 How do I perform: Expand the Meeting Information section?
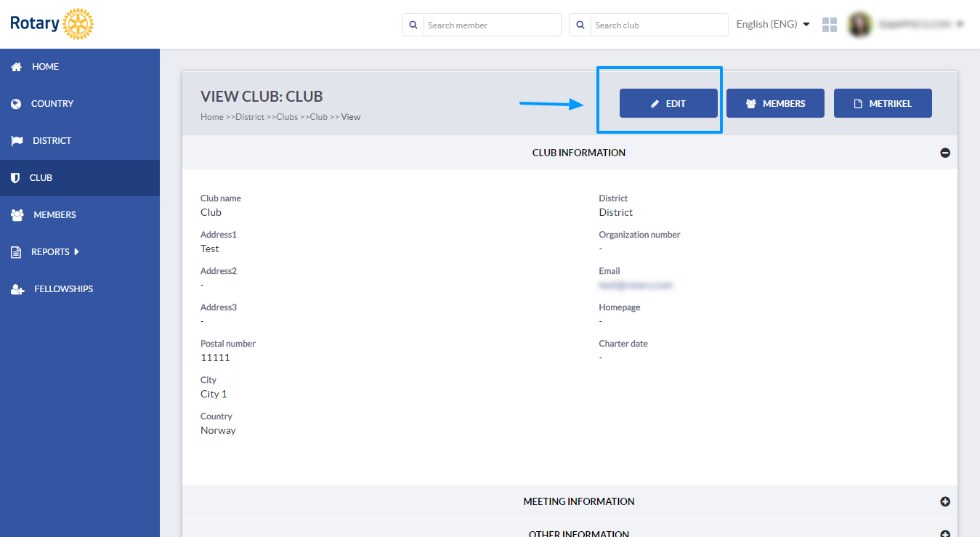(x=945, y=501)
